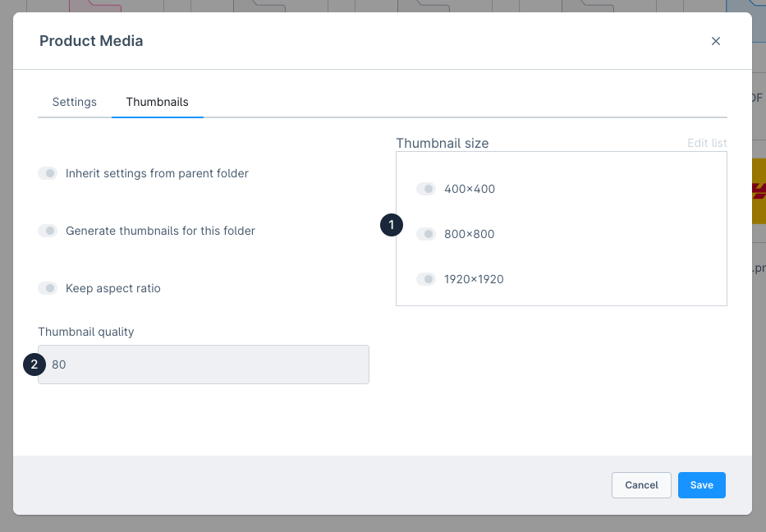Focus the Thumbnail quality field

pos(204,365)
